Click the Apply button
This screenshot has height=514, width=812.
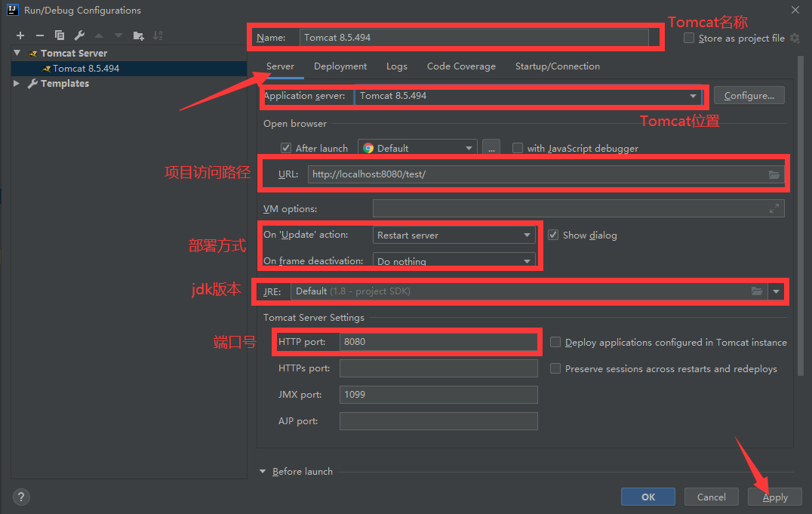coord(775,497)
